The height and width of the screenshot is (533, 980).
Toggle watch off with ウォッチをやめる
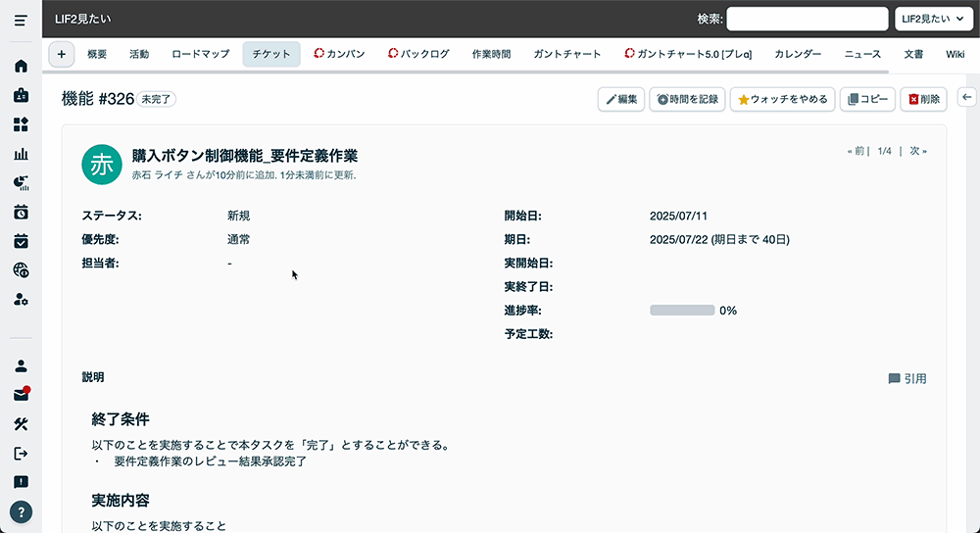782,99
